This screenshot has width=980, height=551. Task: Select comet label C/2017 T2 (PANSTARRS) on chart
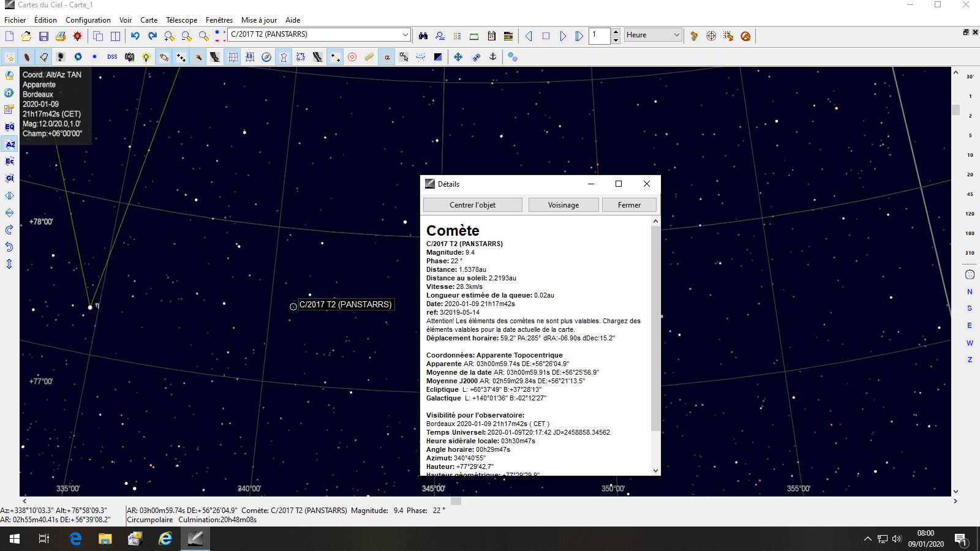point(345,304)
